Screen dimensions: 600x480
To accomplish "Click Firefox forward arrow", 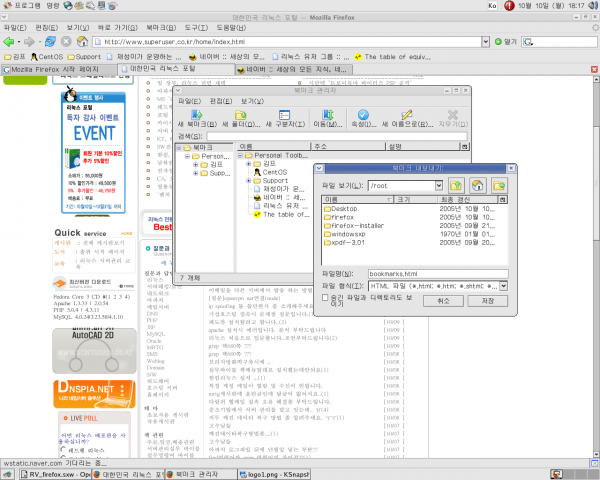I will point(29,41).
